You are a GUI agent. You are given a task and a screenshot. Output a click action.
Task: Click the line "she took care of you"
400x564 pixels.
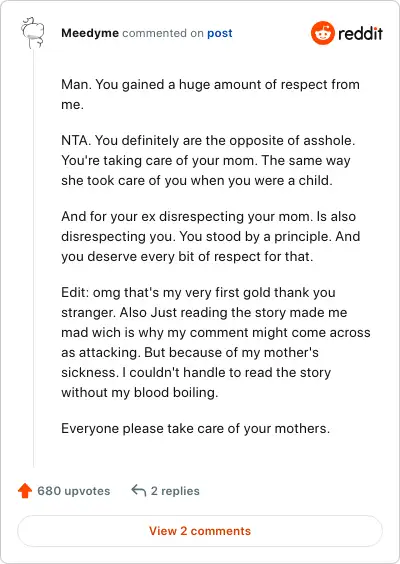[x=197, y=181]
